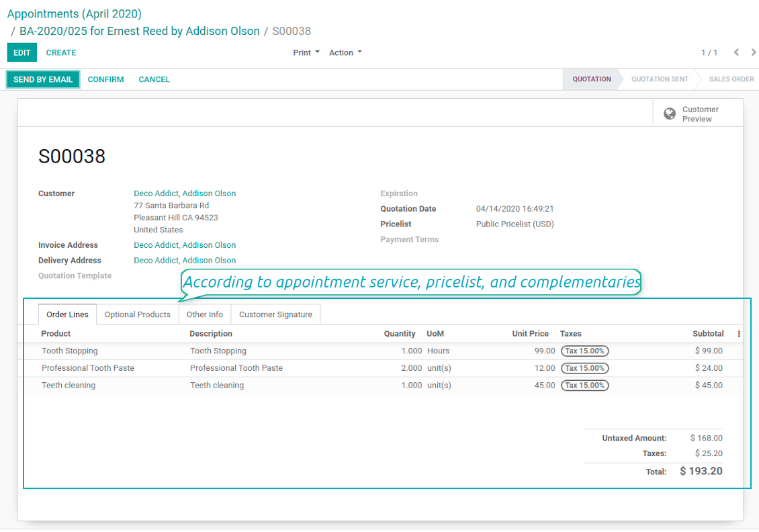The height and width of the screenshot is (532, 759).
Task: Open the Other Info tab
Action: point(205,314)
